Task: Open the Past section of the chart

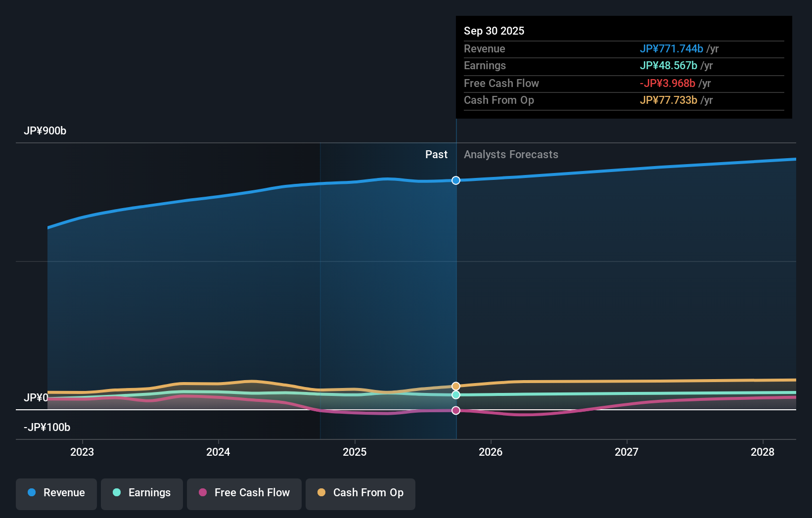Action: point(436,154)
